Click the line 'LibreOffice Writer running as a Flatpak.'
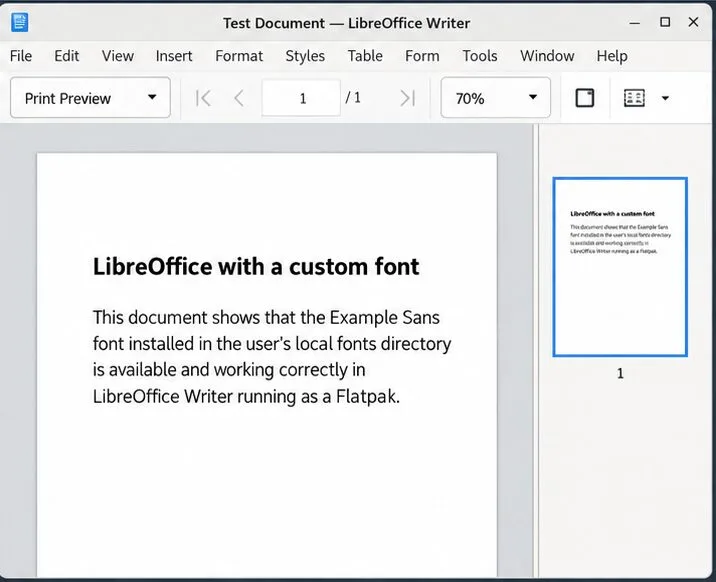This screenshot has width=716, height=582. (246, 396)
